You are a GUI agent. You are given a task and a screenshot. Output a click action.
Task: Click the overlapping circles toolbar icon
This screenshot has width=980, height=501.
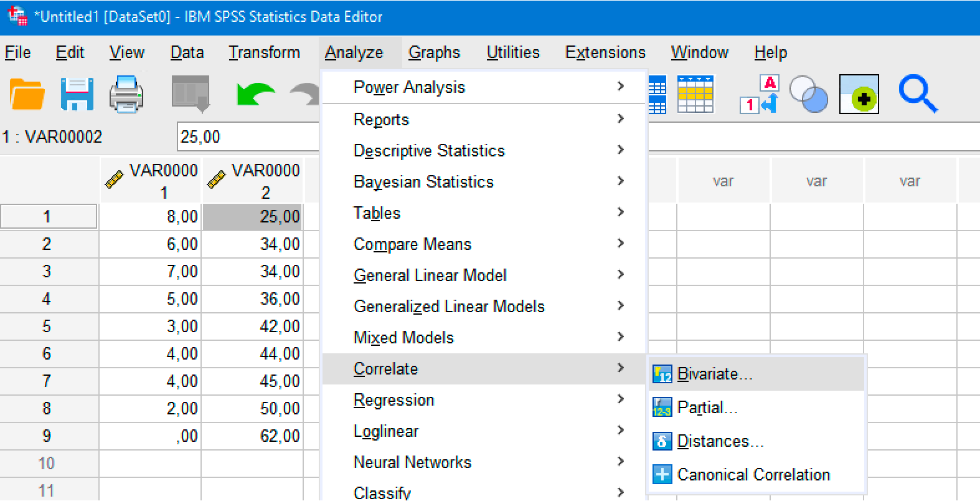pos(808,95)
